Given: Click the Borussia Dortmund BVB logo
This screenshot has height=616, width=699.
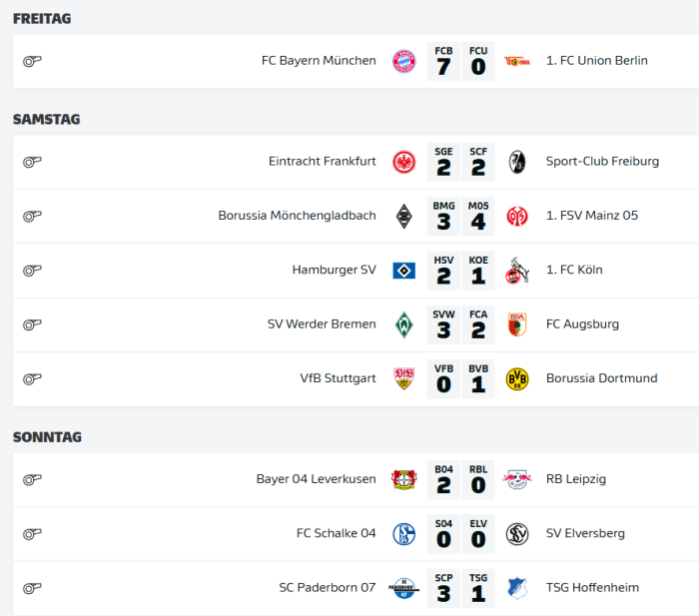Looking at the screenshot, I should pyautogui.click(x=517, y=379).
